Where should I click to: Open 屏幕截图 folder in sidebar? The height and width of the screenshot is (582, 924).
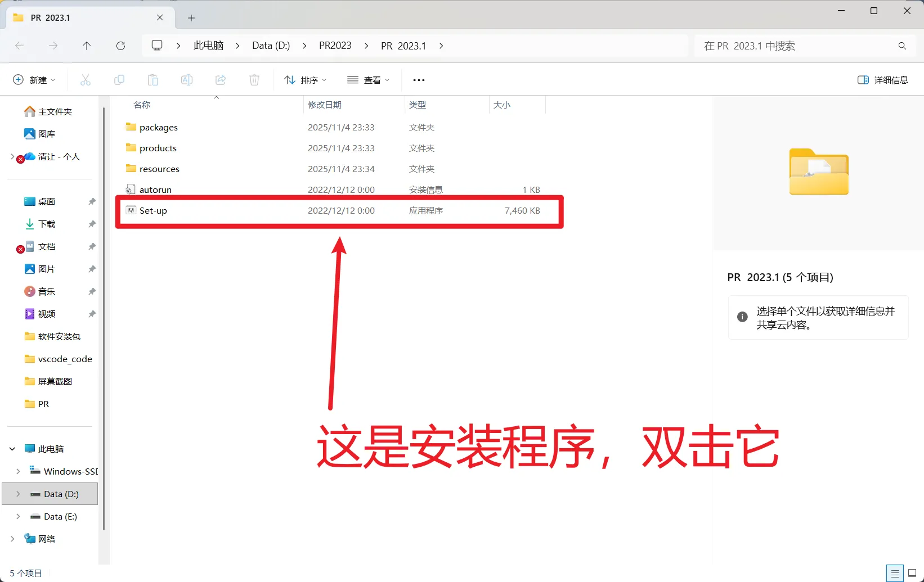48,381
